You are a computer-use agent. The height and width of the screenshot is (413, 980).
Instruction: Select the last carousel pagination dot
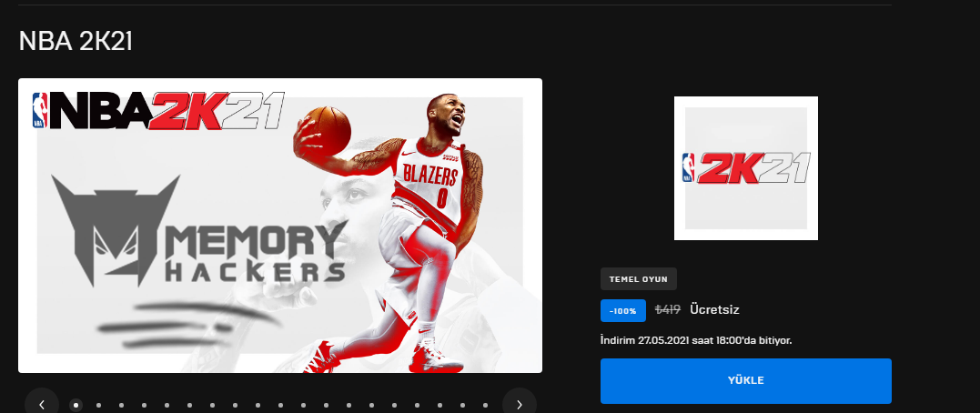point(484,405)
